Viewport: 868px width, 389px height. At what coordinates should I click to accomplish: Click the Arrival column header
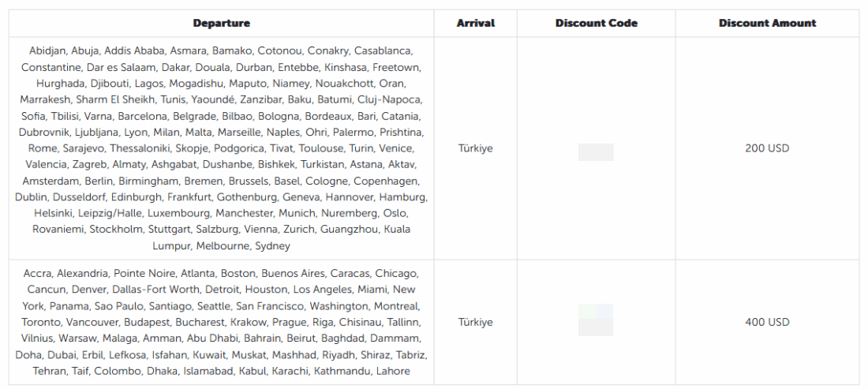(476, 24)
